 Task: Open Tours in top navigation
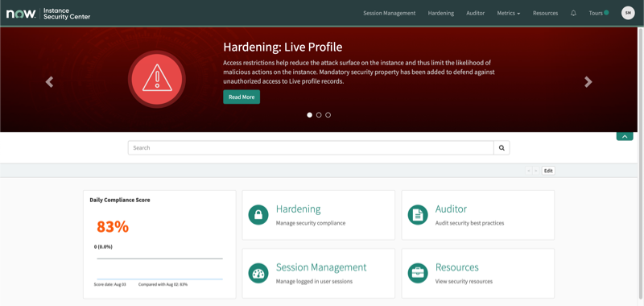(x=596, y=13)
